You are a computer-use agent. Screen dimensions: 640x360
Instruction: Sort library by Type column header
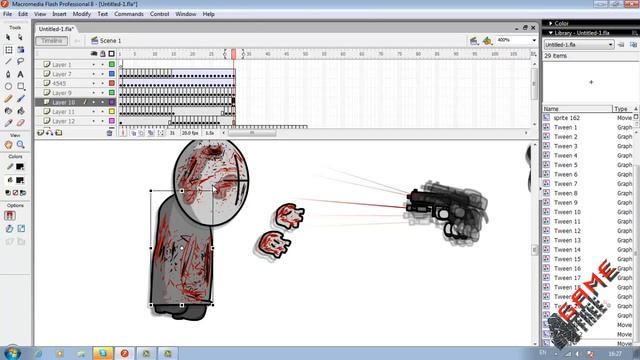click(623, 109)
